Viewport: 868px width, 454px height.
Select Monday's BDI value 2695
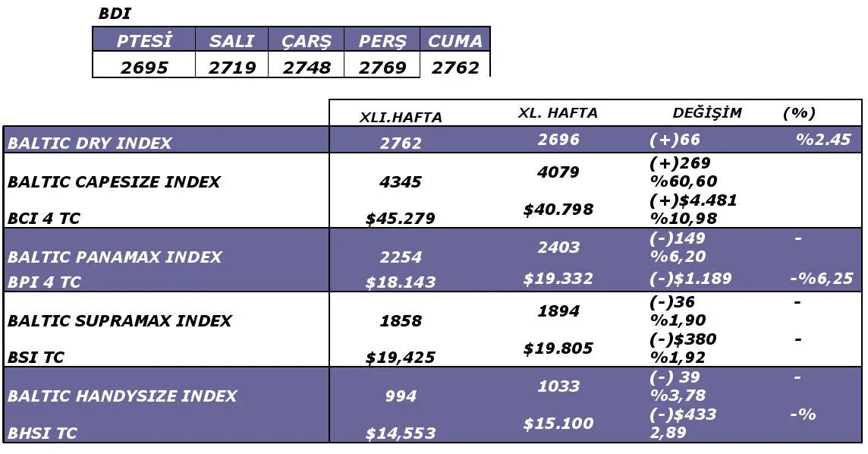(x=144, y=68)
